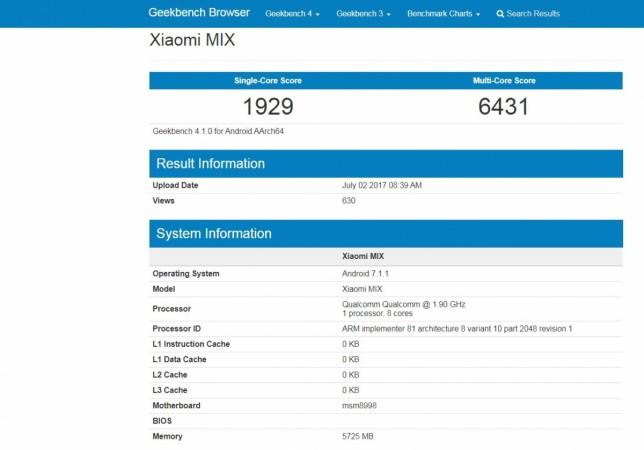Select the Model value Xiaomi MIX
Image resolution: width=644 pixels, height=450 pixels.
coord(362,289)
